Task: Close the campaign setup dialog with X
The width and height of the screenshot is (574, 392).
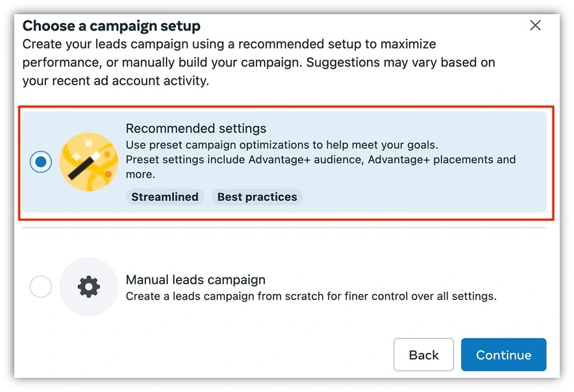Action: 535,25
